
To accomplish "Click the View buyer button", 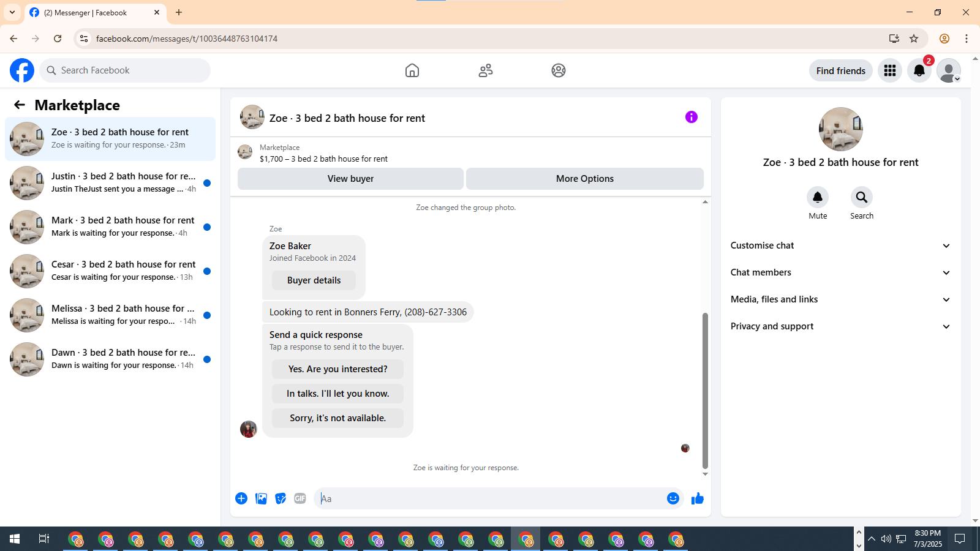I will pos(350,179).
